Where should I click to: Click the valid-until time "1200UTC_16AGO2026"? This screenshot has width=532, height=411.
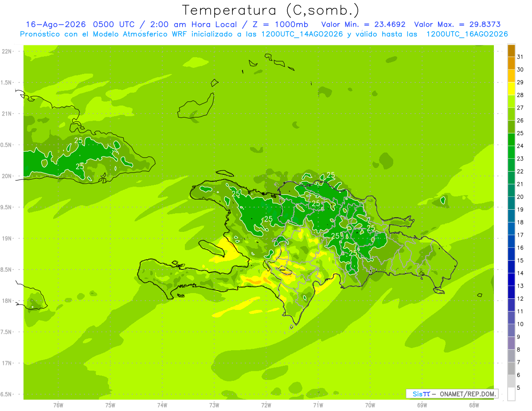[x=467, y=34]
